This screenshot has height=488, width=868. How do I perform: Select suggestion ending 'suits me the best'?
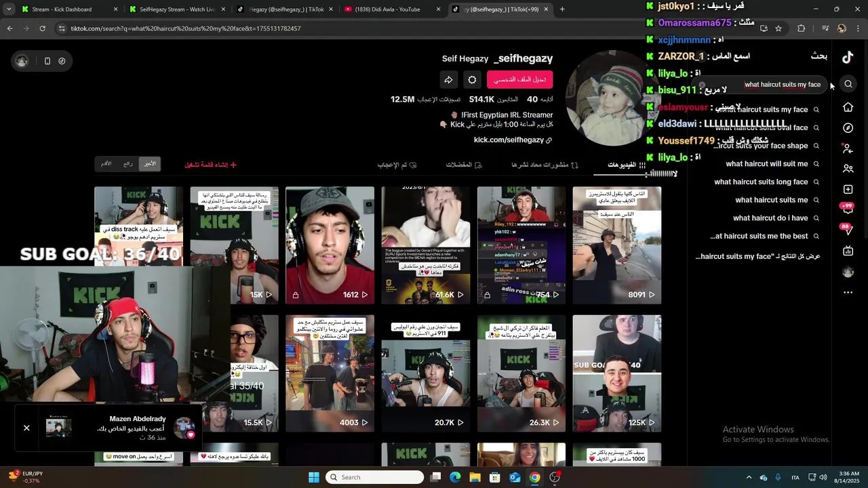point(764,236)
